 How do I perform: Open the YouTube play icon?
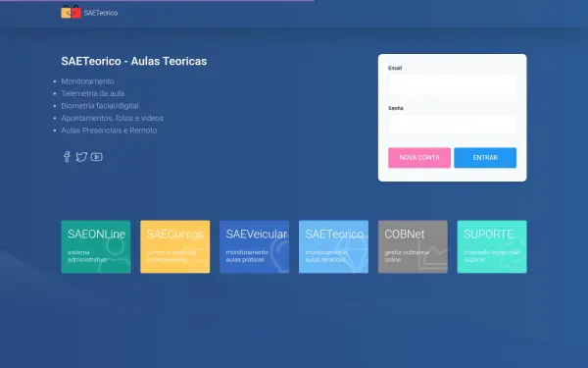coord(96,157)
